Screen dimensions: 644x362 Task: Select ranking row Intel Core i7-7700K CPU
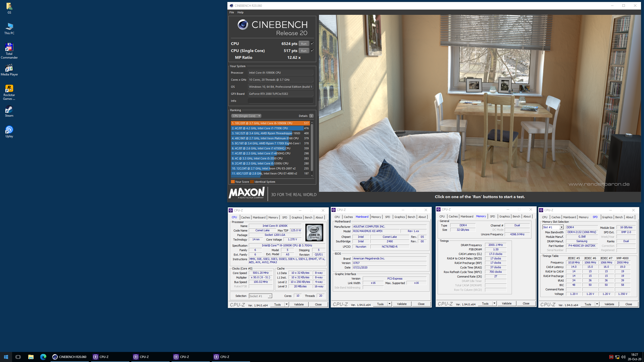[270, 128]
